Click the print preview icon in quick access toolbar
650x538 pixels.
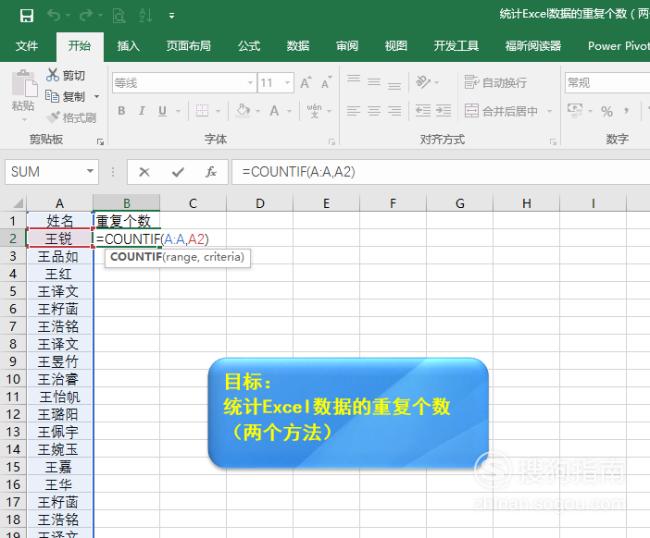[119, 16]
